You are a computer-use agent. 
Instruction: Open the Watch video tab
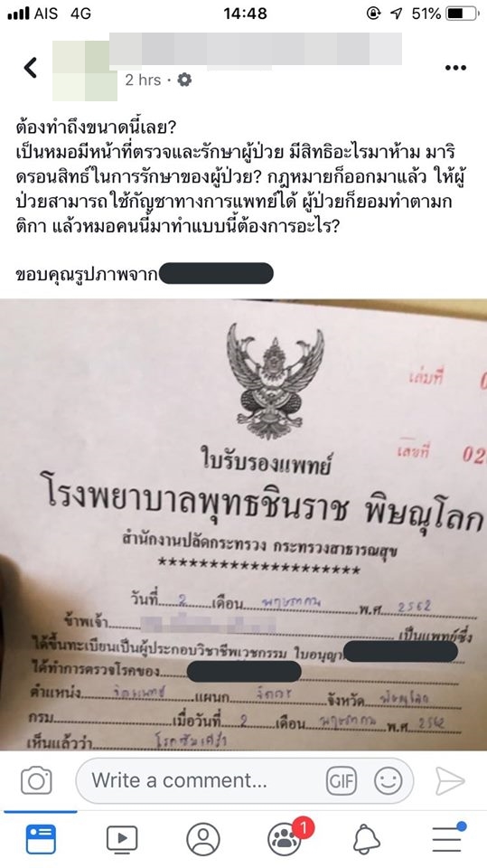pyautogui.click(x=122, y=839)
